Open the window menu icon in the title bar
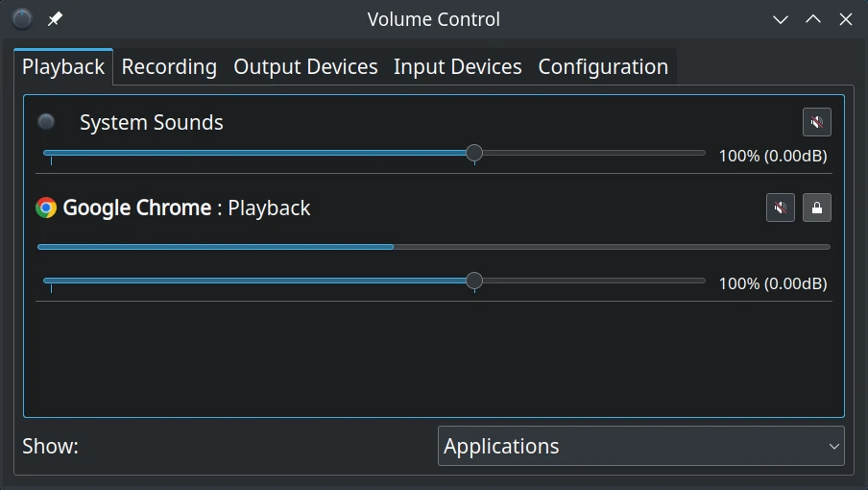The image size is (868, 490). 22,19
